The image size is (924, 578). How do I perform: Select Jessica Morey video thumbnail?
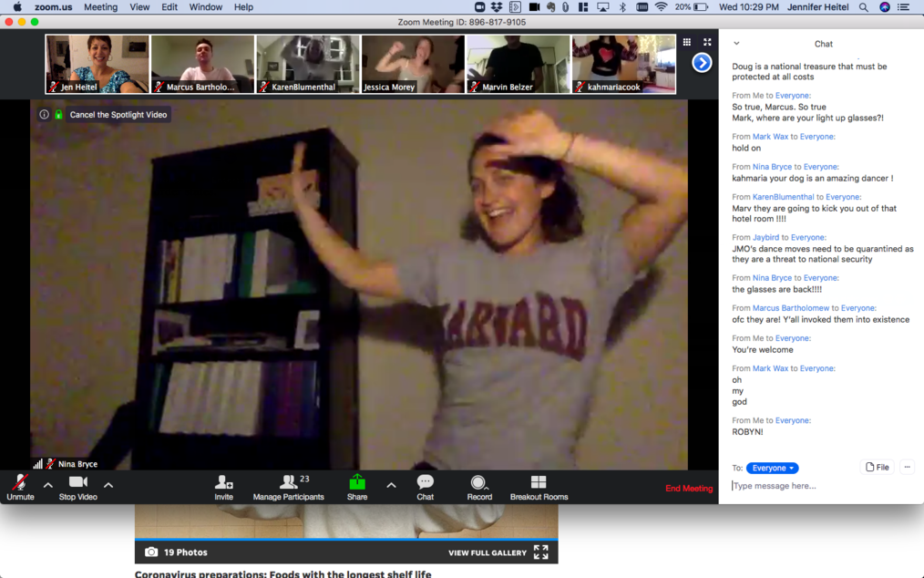(x=413, y=64)
